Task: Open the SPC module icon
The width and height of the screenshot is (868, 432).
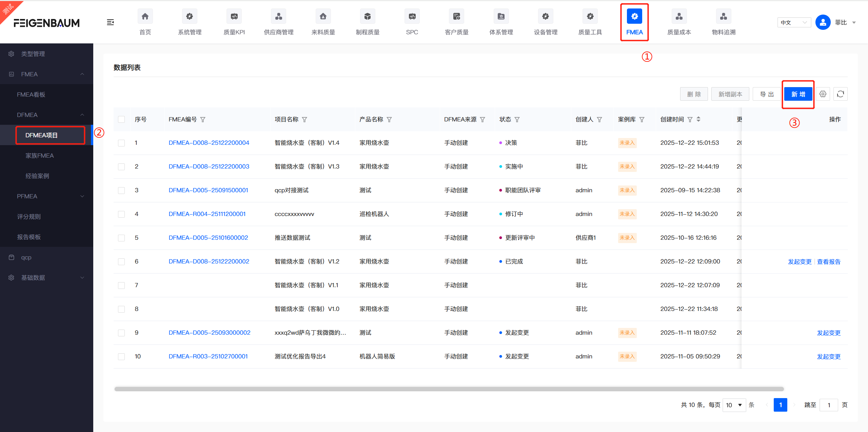Action: coord(412,16)
